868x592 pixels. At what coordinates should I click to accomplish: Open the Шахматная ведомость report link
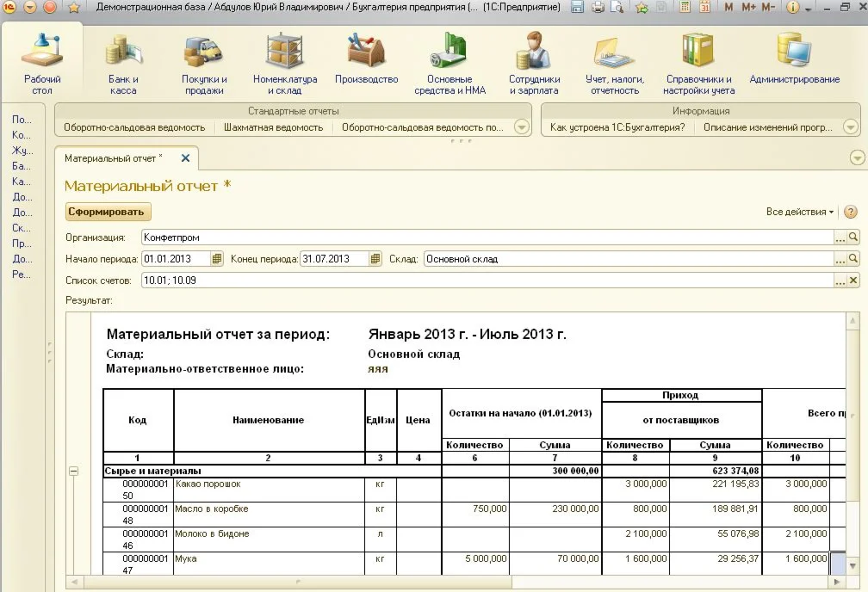point(273,127)
